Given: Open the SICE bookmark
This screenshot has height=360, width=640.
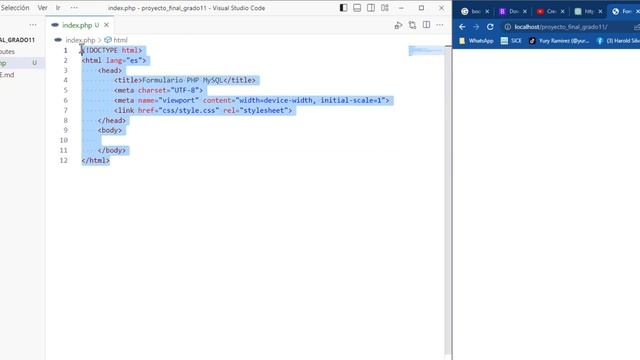Looking at the screenshot, I should click(511, 41).
